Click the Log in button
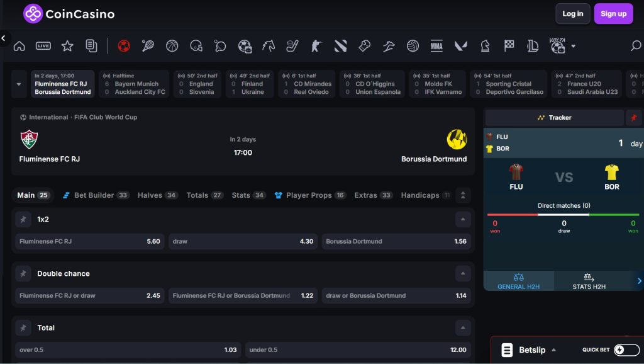 pos(572,14)
